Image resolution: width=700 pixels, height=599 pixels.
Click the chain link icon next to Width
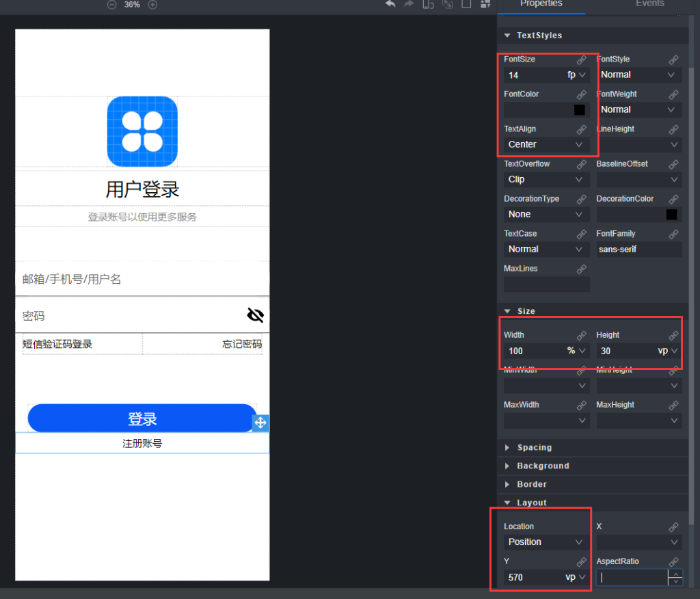(x=582, y=334)
